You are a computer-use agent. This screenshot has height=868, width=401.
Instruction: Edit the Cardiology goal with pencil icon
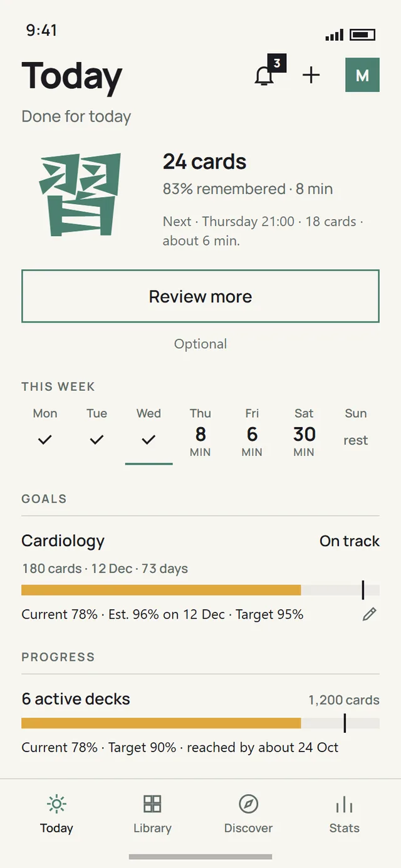(370, 614)
